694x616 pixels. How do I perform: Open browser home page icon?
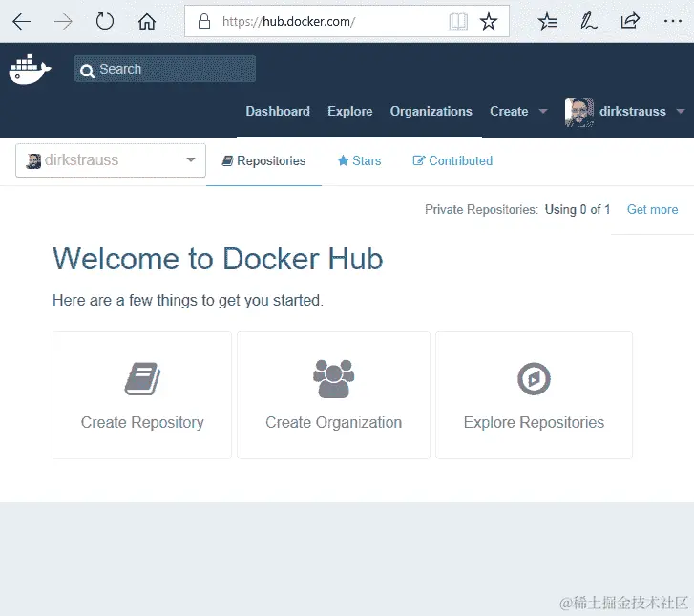146,21
